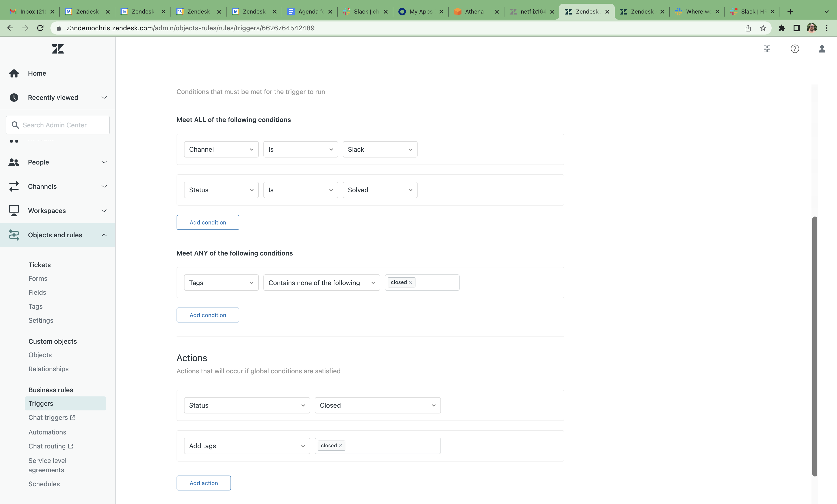
Task: Open the Zendesk products grid icon
Action: click(x=767, y=49)
